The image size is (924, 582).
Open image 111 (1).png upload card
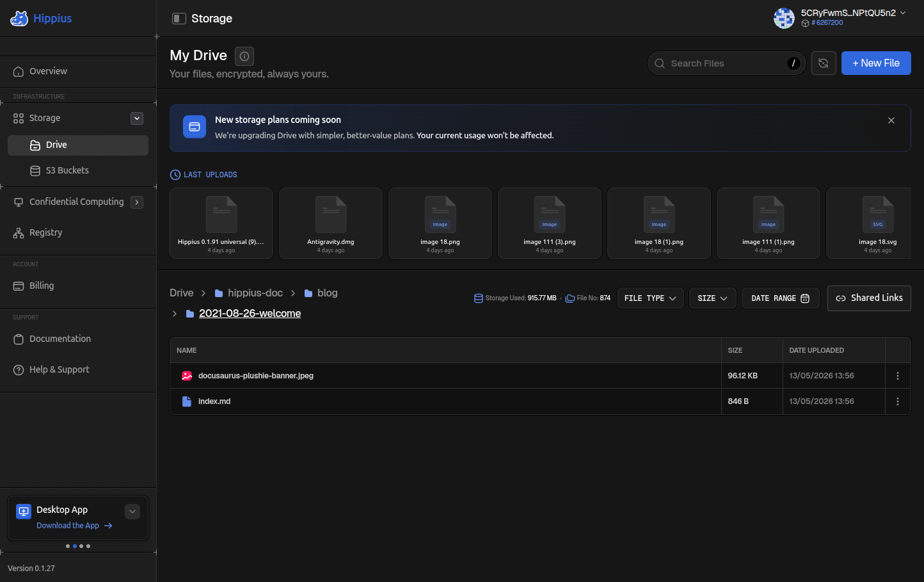click(x=769, y=223)
